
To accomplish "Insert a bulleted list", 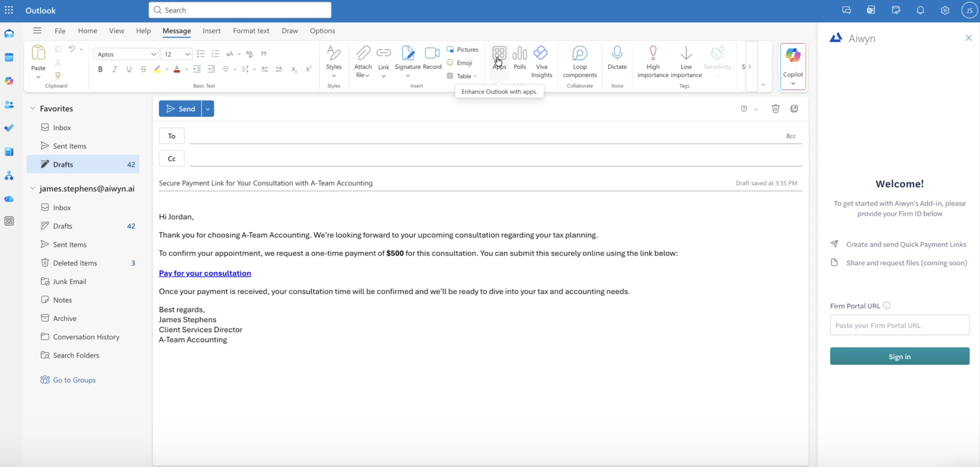I will pyautogui.click(x=201, y=54).
